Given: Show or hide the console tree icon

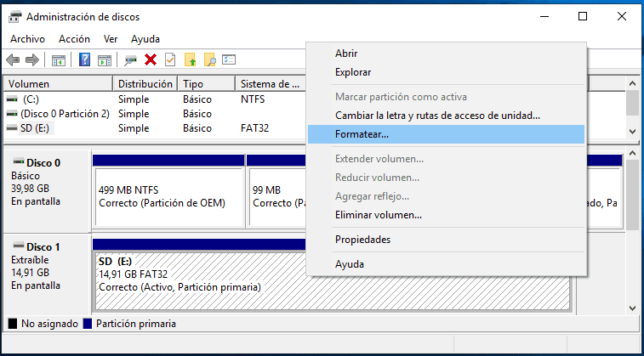Looking at the screenshot, I should (59, 60).
